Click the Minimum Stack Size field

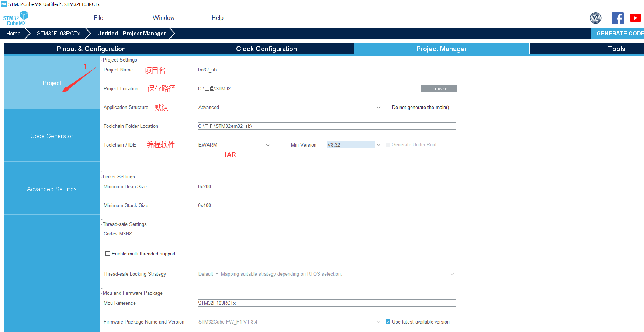(235, 205)
